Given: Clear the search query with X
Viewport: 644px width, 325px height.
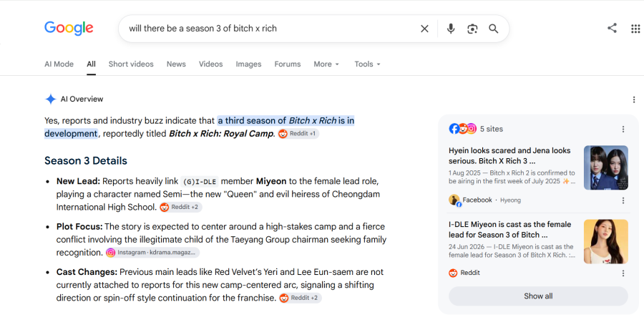Looking at the screenshot, I should 424,29.
